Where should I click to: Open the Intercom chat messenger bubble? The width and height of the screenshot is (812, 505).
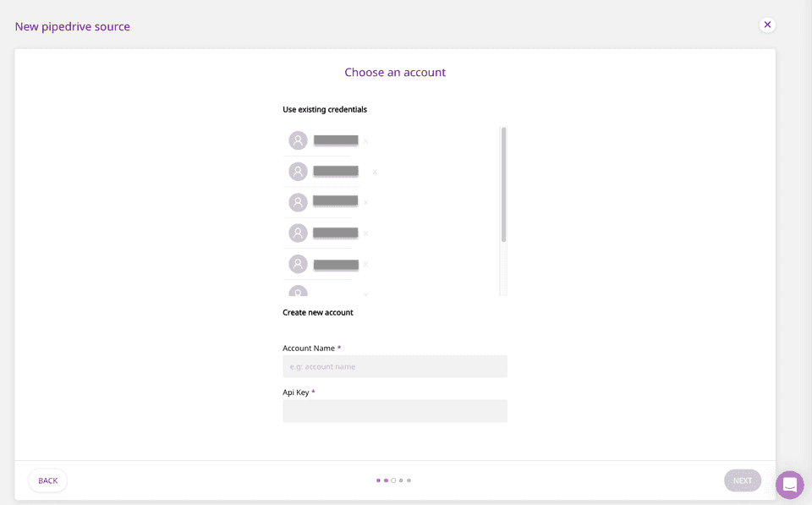click(x=789, y=485)
